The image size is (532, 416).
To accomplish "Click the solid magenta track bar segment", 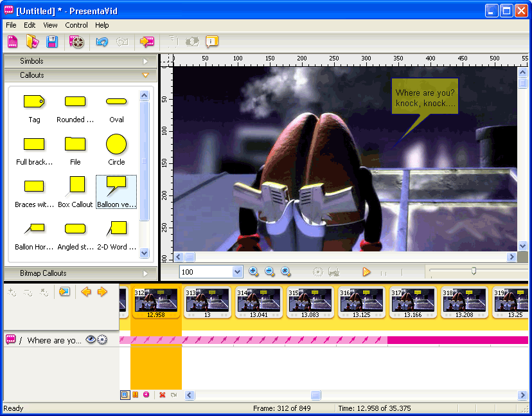I will coord(457,340).
